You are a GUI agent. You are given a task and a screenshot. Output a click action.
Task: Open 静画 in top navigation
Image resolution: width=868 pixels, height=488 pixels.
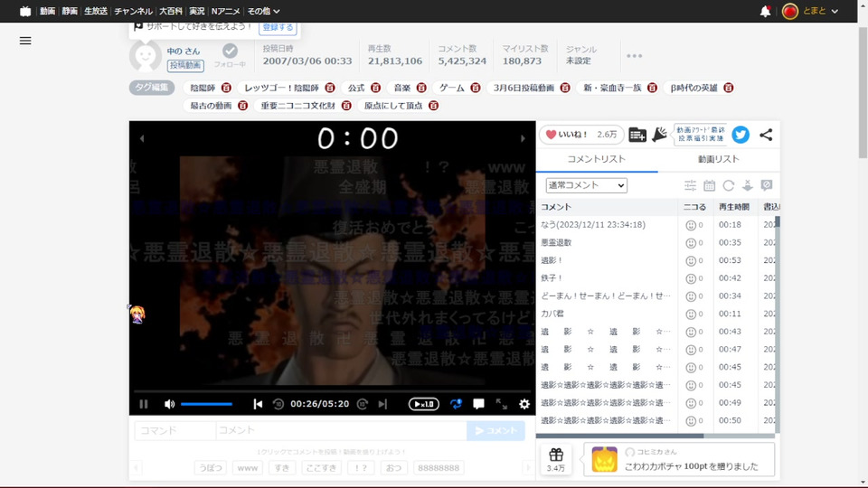70,11
